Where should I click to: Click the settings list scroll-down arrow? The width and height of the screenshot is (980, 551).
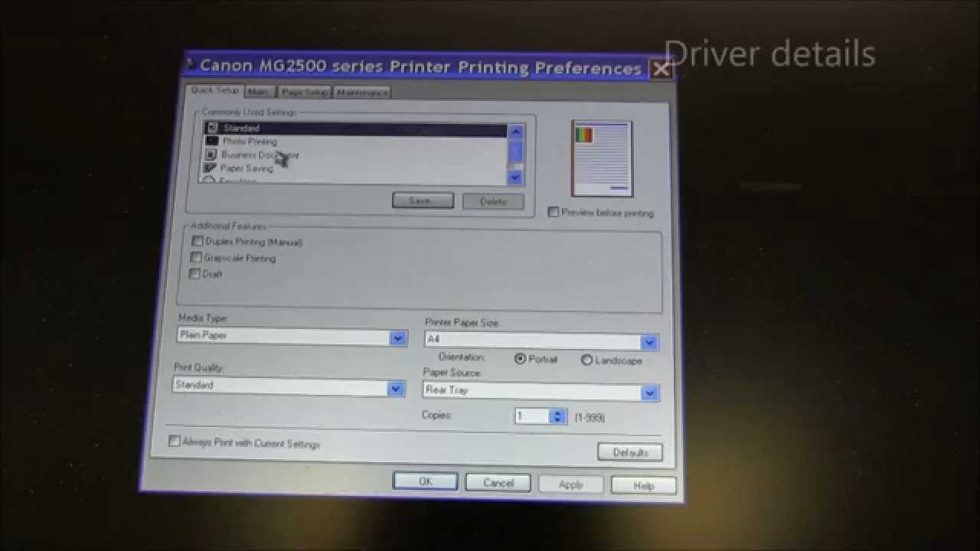(514, 177)
